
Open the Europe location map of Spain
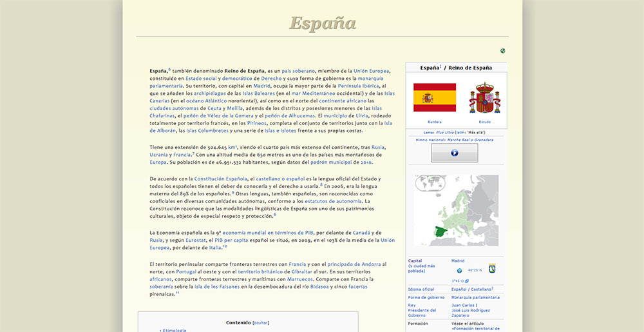[457, 210]
